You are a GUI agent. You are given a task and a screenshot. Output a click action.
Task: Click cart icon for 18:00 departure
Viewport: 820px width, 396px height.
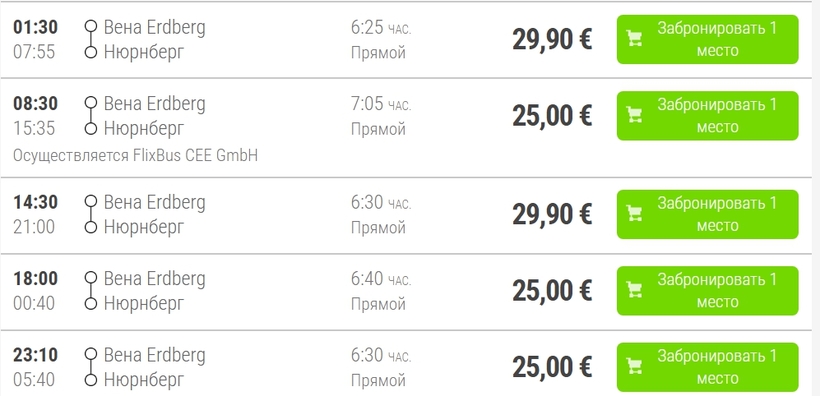coord(634,290)
